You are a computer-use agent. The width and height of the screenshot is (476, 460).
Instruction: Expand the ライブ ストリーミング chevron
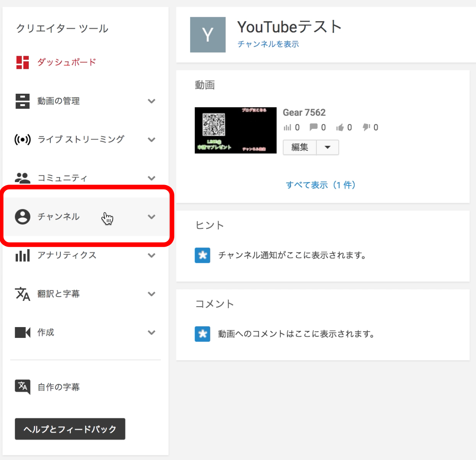(x=151, y=140)
